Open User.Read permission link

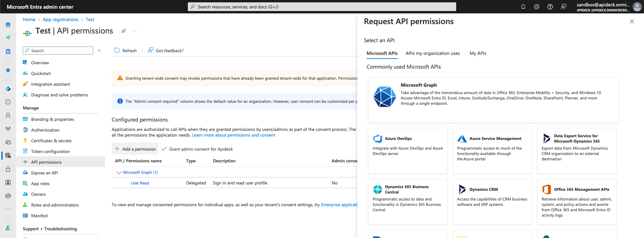140,183
